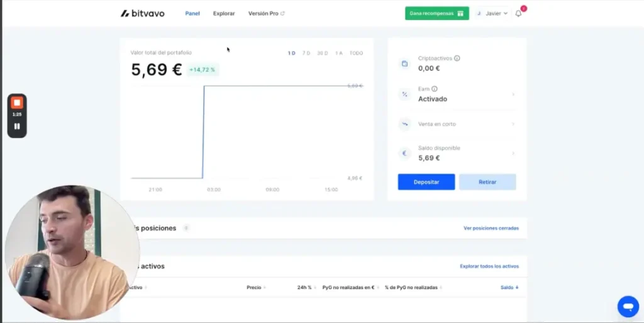The height and width of the screenshot is (323, 644).
Task: Go to the Panel tab
Action: pyautogui.click(x=192, y=14)
